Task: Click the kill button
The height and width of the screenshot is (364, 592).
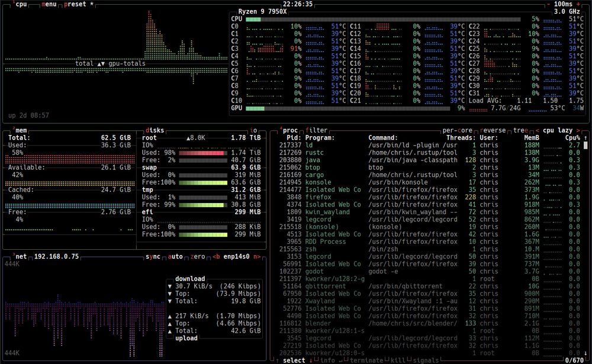Action: coord(398,360)
